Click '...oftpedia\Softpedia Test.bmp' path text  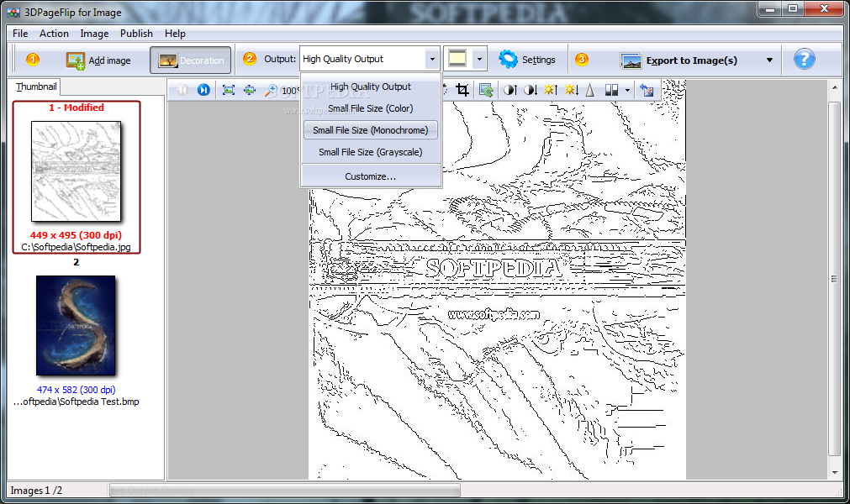[x=76, y=402]
